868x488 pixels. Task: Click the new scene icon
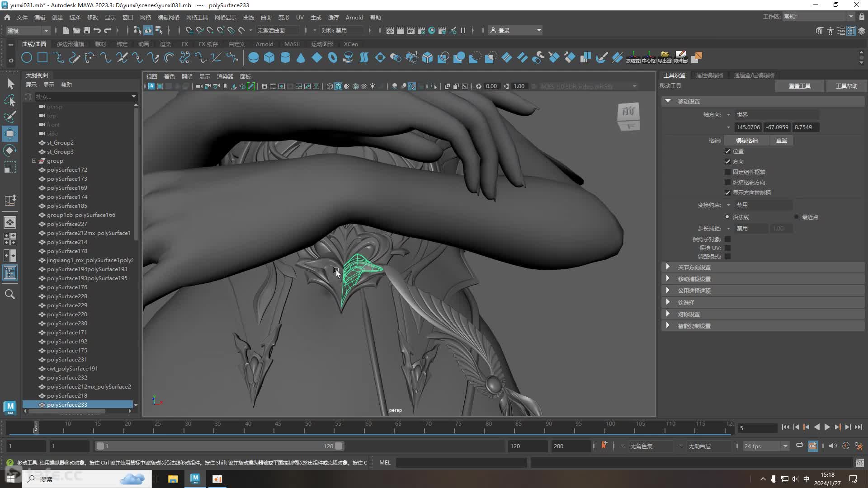66,30
